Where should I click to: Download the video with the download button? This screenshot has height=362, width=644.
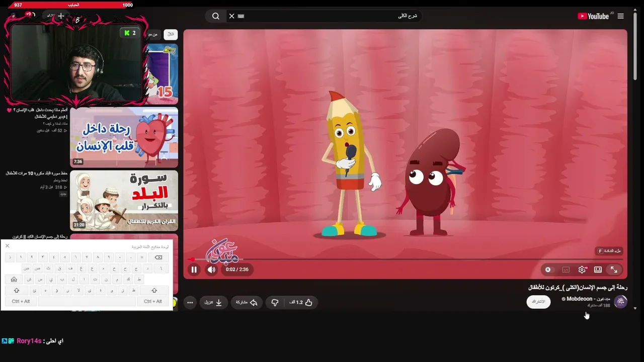[213, 302]
